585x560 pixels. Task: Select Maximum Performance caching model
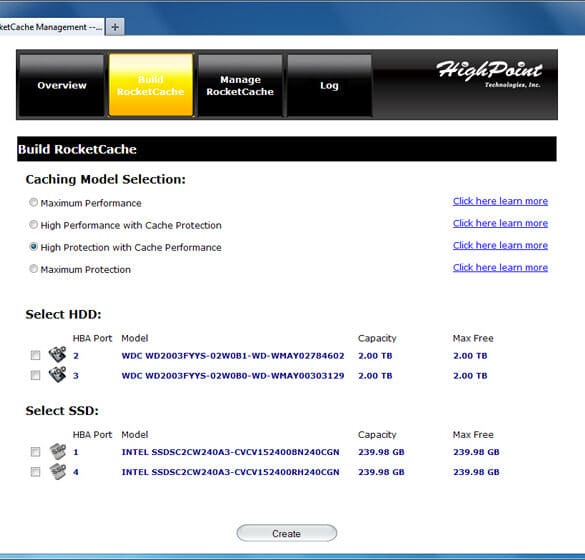(x=34, y=202)
